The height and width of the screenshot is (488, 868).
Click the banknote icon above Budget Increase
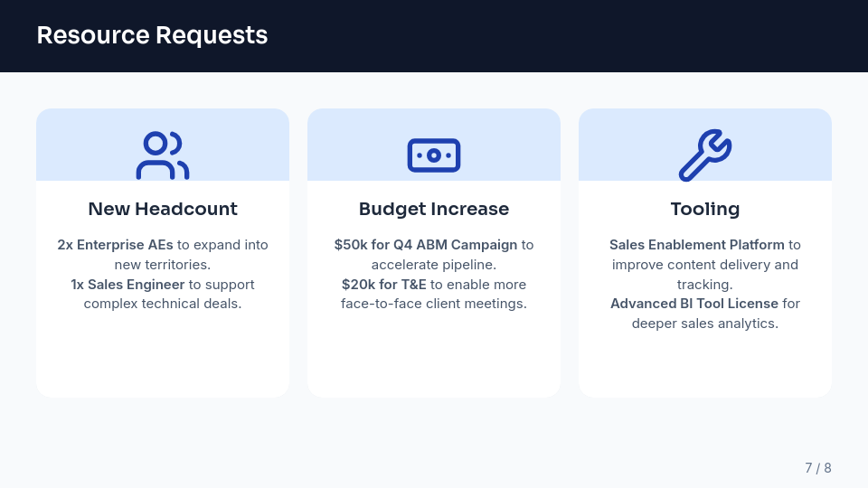coord(434,155)
